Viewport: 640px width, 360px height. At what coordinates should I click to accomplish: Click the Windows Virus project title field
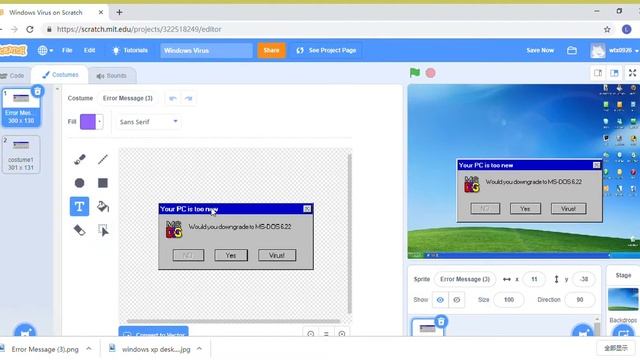(x=206, y=51)
